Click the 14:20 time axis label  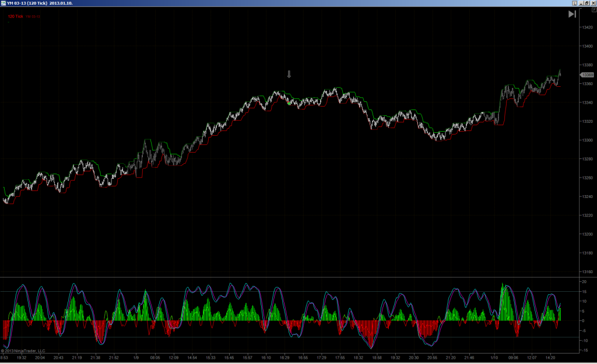pyautogui.click(x=550, y=358)
